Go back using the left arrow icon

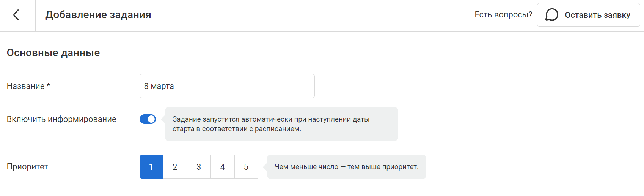(16, 15)
